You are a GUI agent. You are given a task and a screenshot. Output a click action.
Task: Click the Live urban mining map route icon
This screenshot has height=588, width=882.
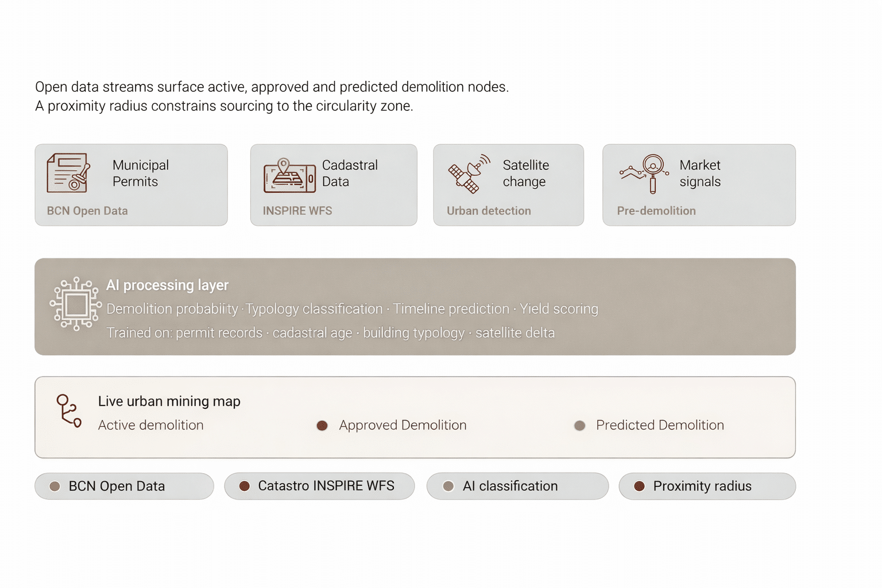(x=69, y=411)
